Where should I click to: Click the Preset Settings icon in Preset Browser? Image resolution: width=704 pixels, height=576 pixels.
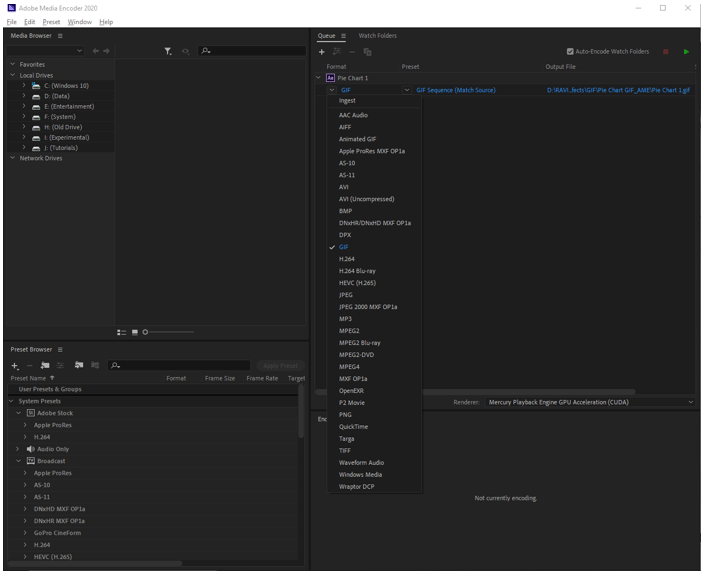[60, 365]
